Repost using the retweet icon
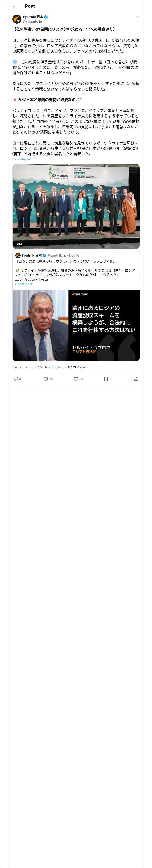Viewport: 152px width, 868px height. tap(45, 379)
